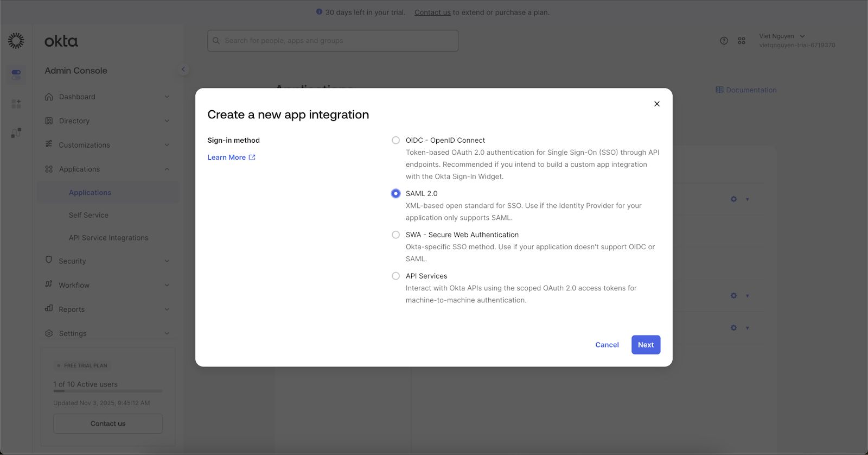Click the Security shield icon

coord(49,260)
